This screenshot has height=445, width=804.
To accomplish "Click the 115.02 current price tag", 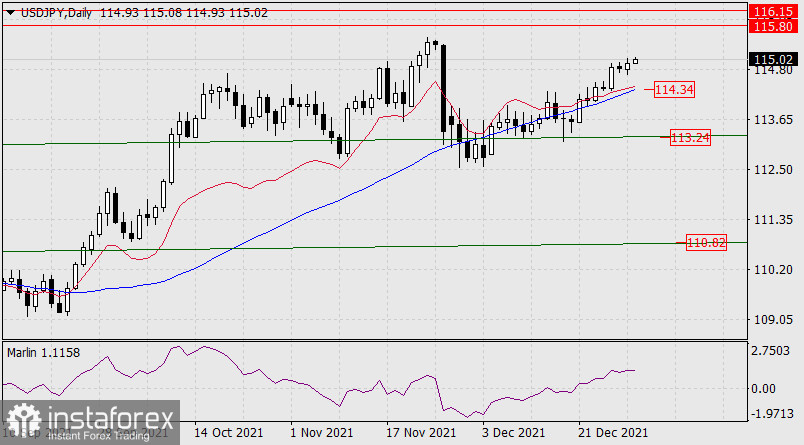I will pos(772,59).
